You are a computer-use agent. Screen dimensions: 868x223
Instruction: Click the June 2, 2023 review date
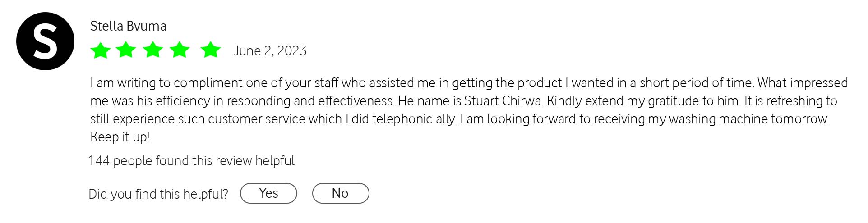[270, 51]
